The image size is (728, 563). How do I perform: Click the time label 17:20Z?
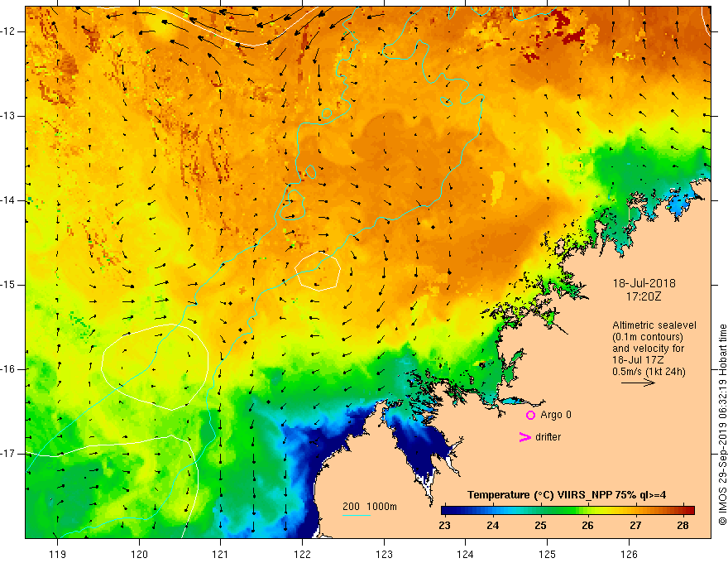pos(643,296)
